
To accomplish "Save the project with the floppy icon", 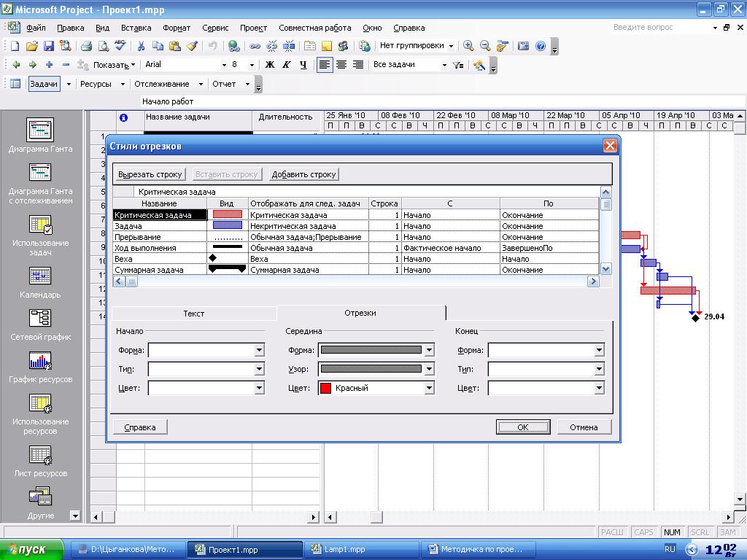I will (48, 46).
